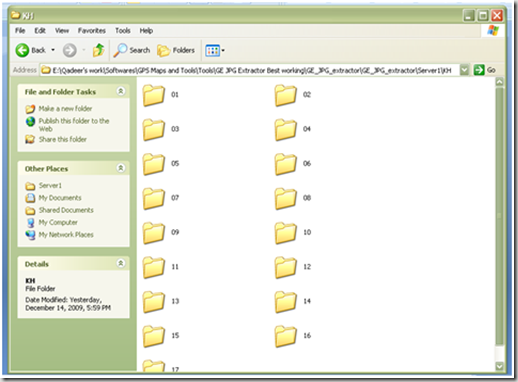The image size is (518, 382).
Task: Select folder icon 16
Action: click(286, 336)
